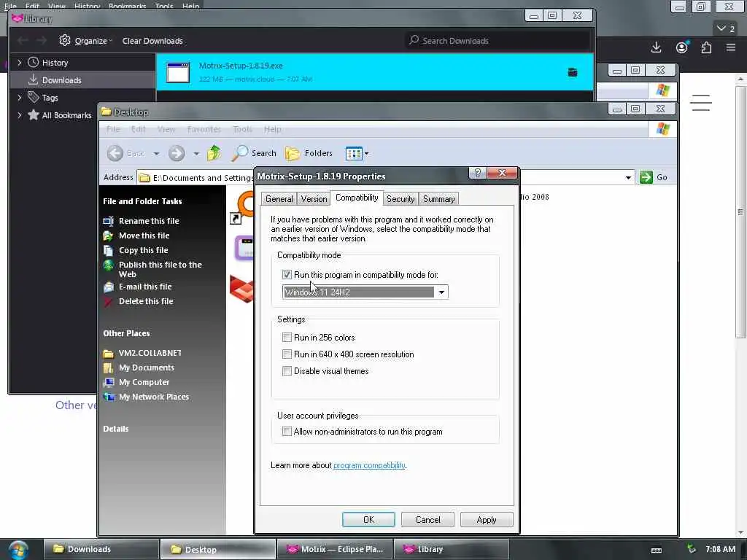Image resolution: width=747 pixels, height=560 pixels.
Task: Enable Run in 256 colors
Action: 287,337
